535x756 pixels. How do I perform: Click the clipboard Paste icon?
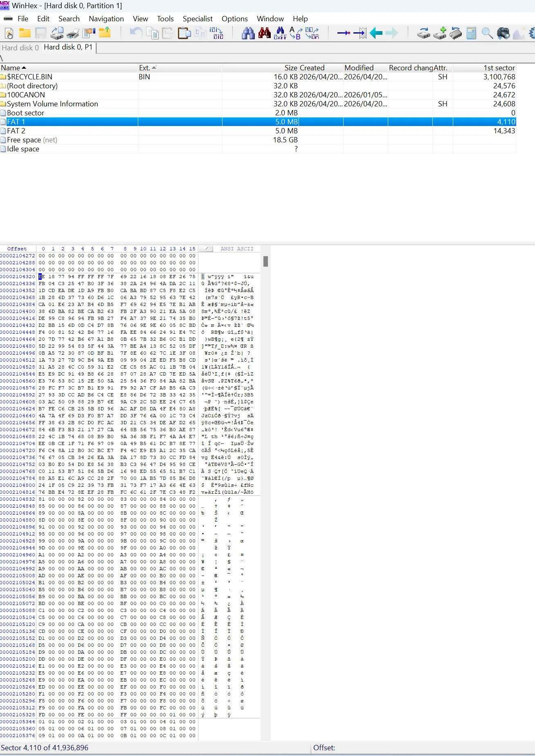[x=184, y=33]
